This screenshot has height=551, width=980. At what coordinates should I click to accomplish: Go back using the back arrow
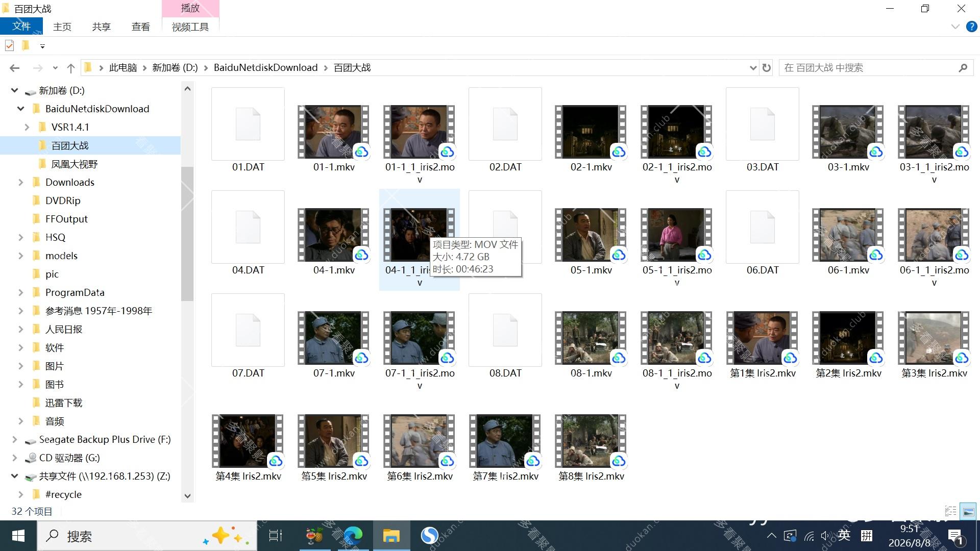coord(14,68)
